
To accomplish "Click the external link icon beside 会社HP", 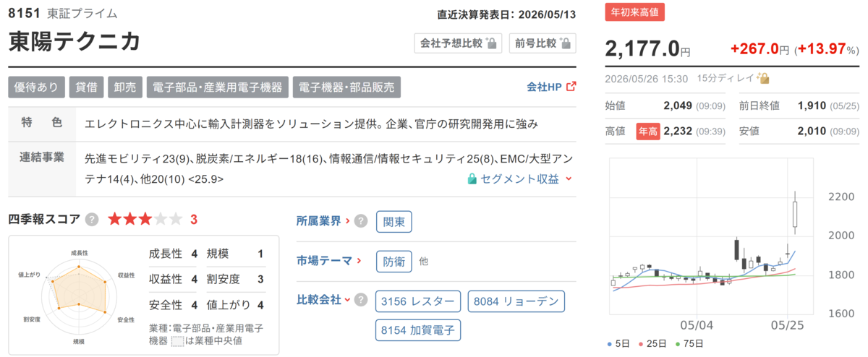I will (x=571, y=87).
